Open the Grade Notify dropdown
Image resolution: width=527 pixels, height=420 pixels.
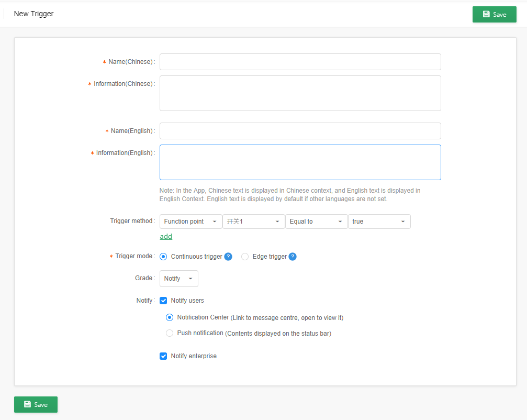tap(179, 279)
